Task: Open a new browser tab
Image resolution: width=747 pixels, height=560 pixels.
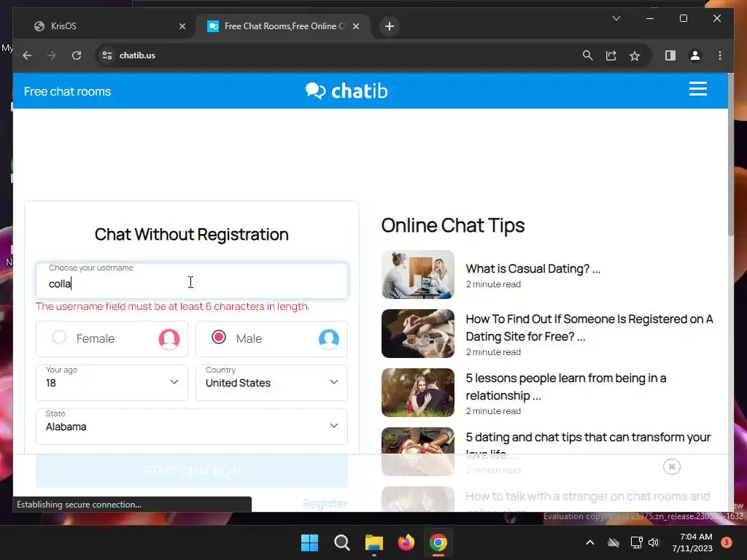Action: click(x=390, y=26)
